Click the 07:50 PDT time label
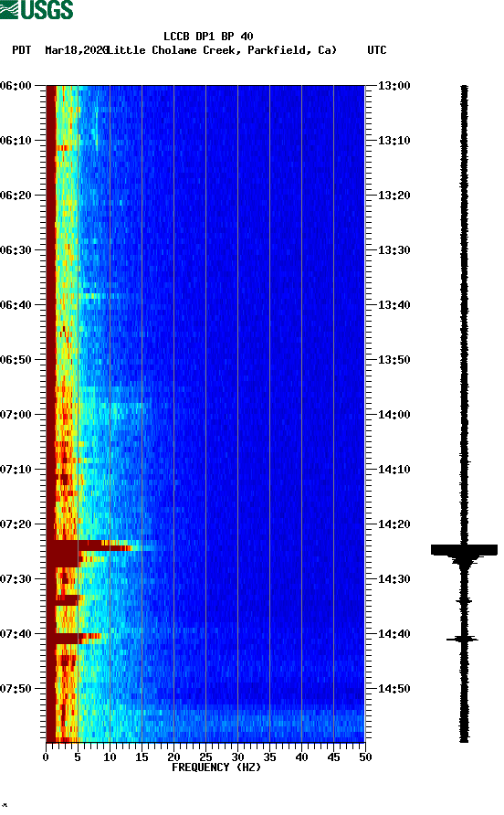 click(x=16, y=689)
